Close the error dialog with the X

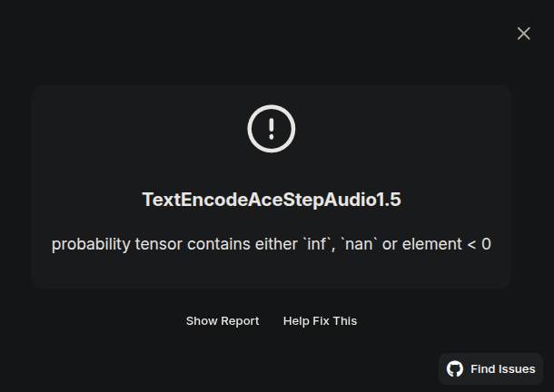(x=524, y=34)
